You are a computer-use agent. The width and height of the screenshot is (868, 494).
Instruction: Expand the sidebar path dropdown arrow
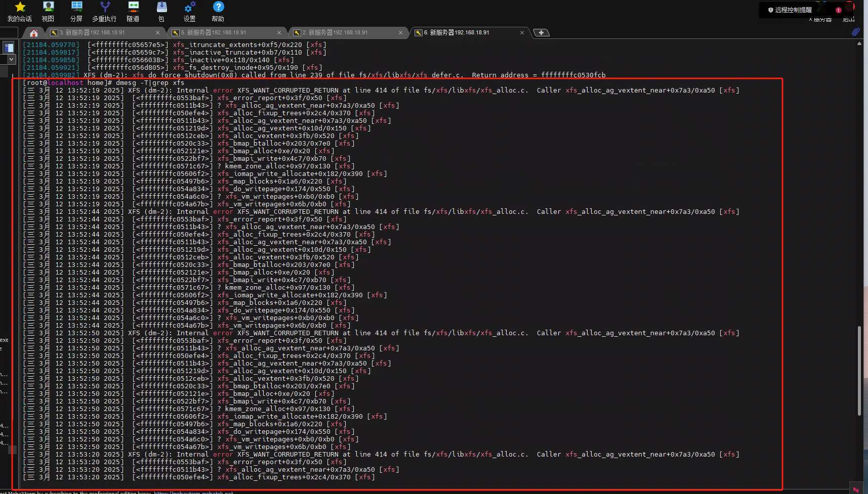coord(11,59)
